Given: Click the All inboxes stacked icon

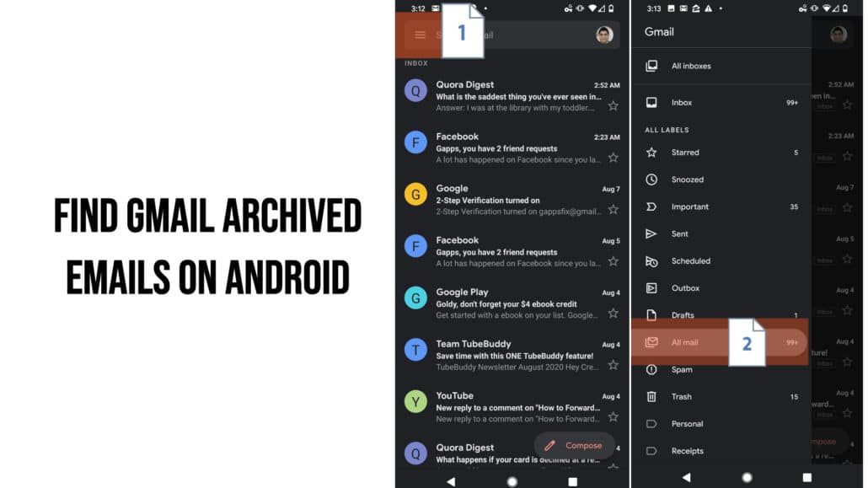Looking at the screenshot, I should 651,66.
